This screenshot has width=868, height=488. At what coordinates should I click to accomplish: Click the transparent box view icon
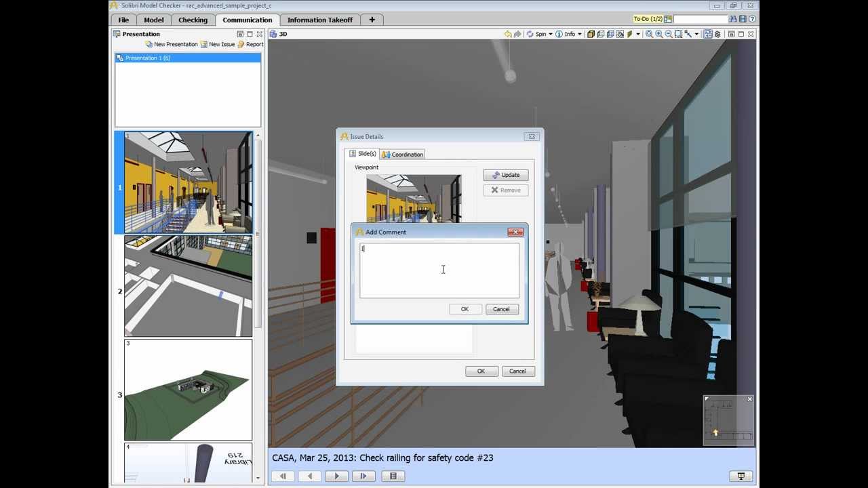(610, 34)
